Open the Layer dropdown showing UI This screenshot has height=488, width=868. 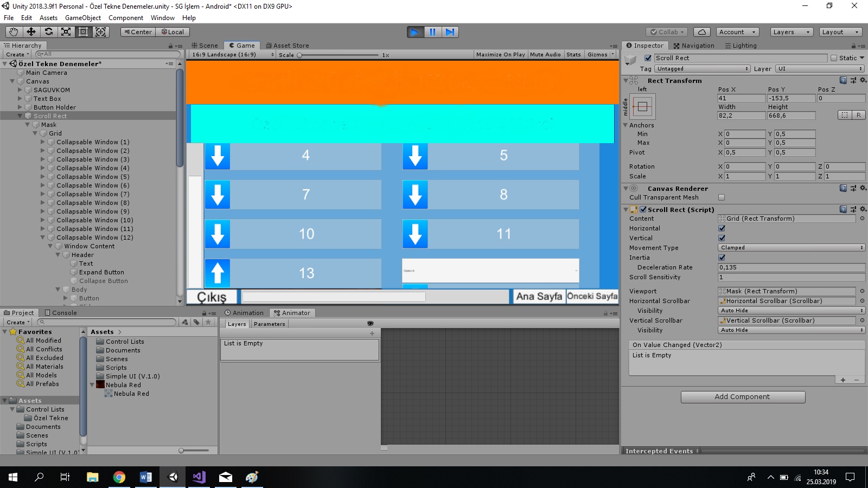click(x=820, y=69)
